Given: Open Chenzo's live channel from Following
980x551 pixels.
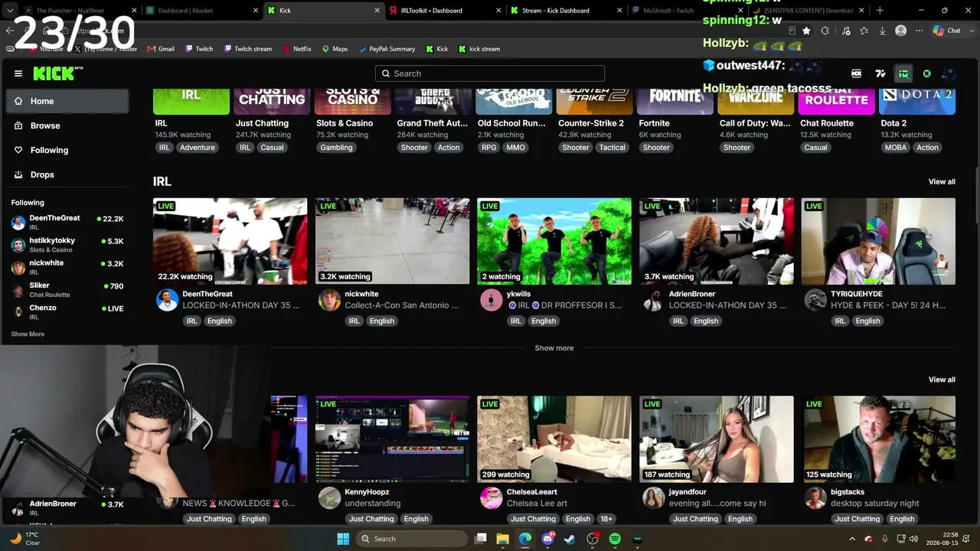Looking at the screenshot, I should click(x=67, y=311).
